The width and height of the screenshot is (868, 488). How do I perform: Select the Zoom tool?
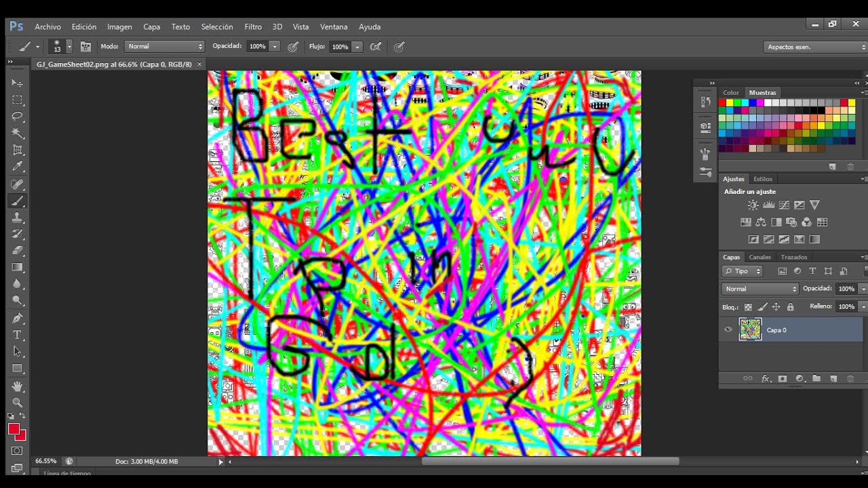[x=18, y=403]
